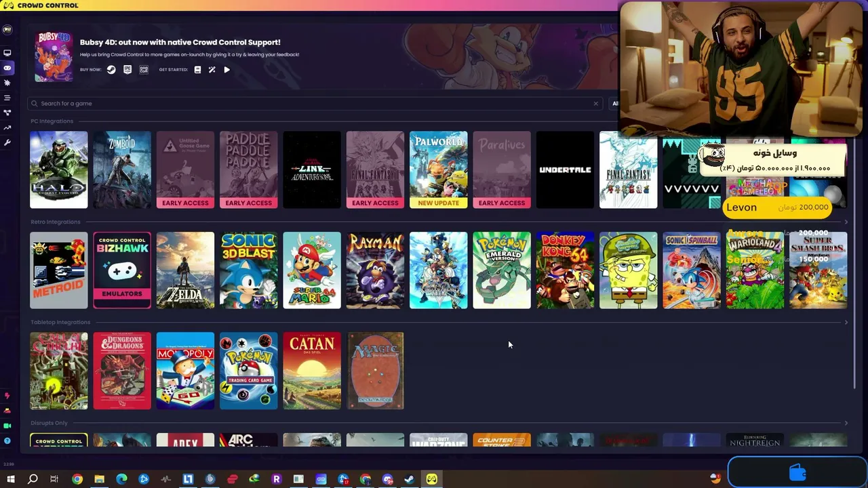The image size is (868, 488).
Task: Open the Rayman game card
Action: point(375,270)
